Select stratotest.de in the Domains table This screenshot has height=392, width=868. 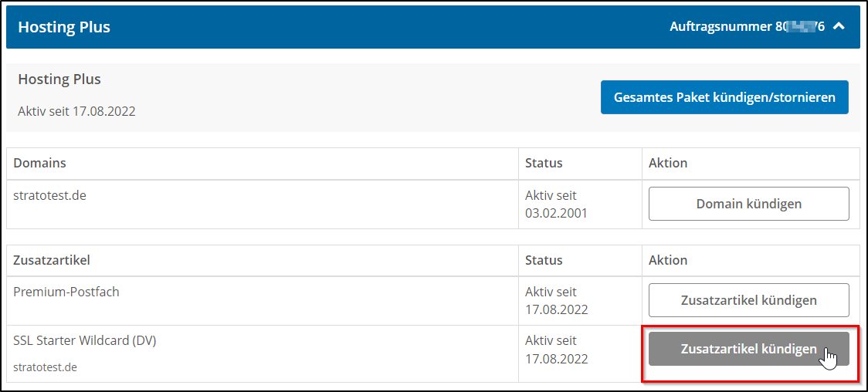pyautogui.click(x=49, y=195)
